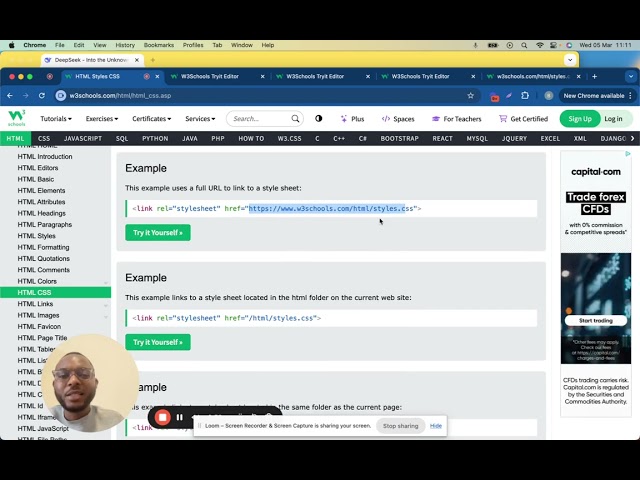Select highlighted HTML CSS sidebar item
This screenshot has width=640, height=480.
click(x=56, y=292)
